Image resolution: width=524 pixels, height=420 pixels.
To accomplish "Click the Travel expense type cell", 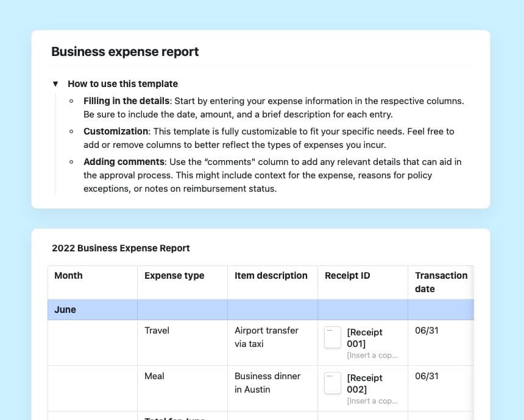I will click(157, 331).
